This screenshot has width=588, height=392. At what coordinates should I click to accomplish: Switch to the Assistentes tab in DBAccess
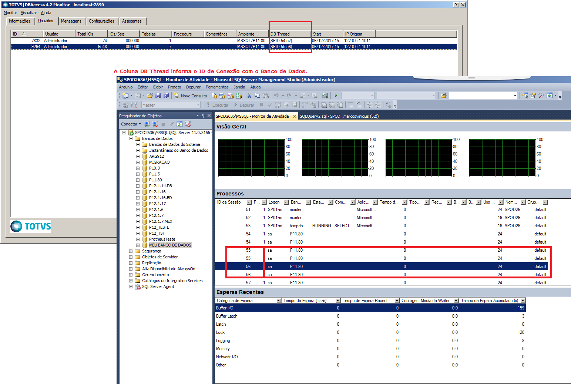[x=132, y=21]
